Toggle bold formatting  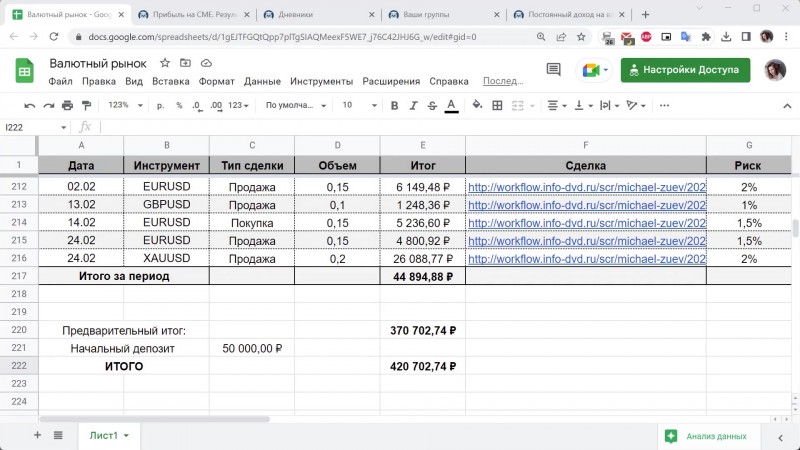394,105
